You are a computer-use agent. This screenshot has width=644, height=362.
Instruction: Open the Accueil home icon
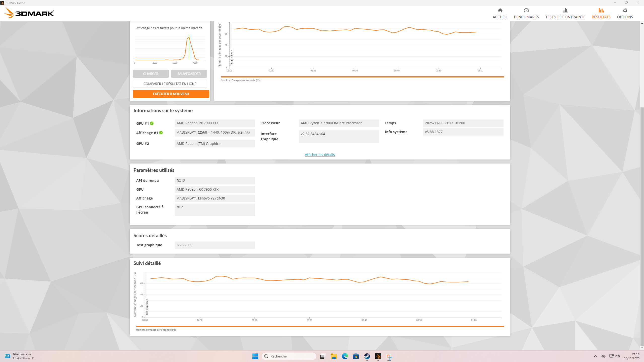(x=500, y=10)
